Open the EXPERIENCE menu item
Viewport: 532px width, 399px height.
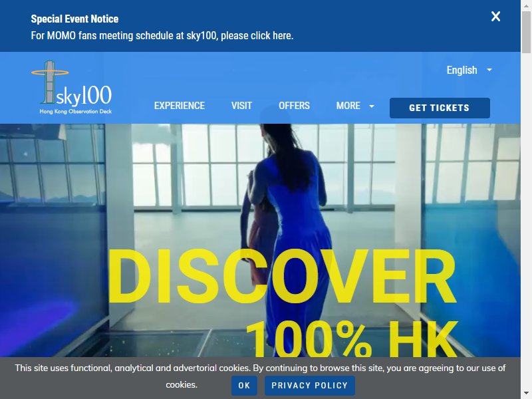[x=180, y=106]
